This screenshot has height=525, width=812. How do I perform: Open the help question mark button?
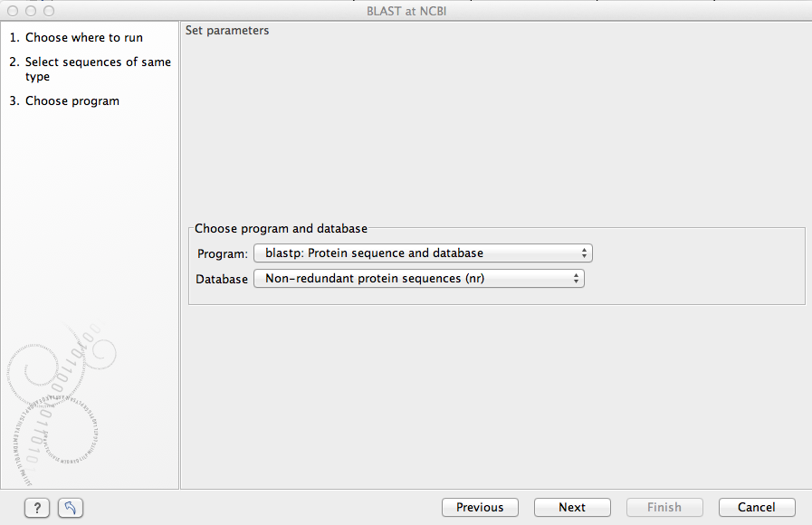[x=36, y=508]
